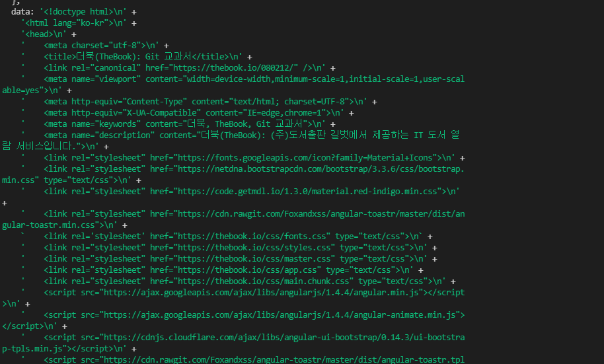Click the thebook.io/css/main.chunk.css line
The width and height of the screenshot is (604, 364).
pyautogui.click(x=239, y=281)
